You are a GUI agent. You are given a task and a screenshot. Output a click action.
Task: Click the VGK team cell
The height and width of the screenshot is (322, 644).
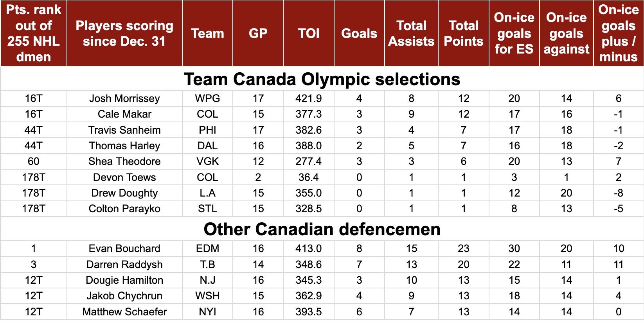(x=207, y=161)
